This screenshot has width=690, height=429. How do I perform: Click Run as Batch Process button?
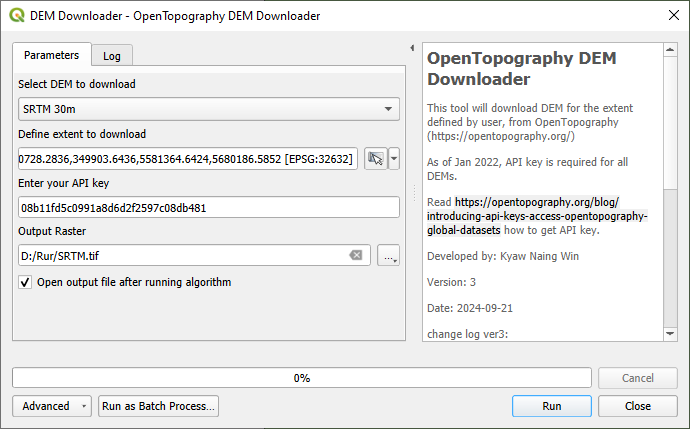[158, 406]
